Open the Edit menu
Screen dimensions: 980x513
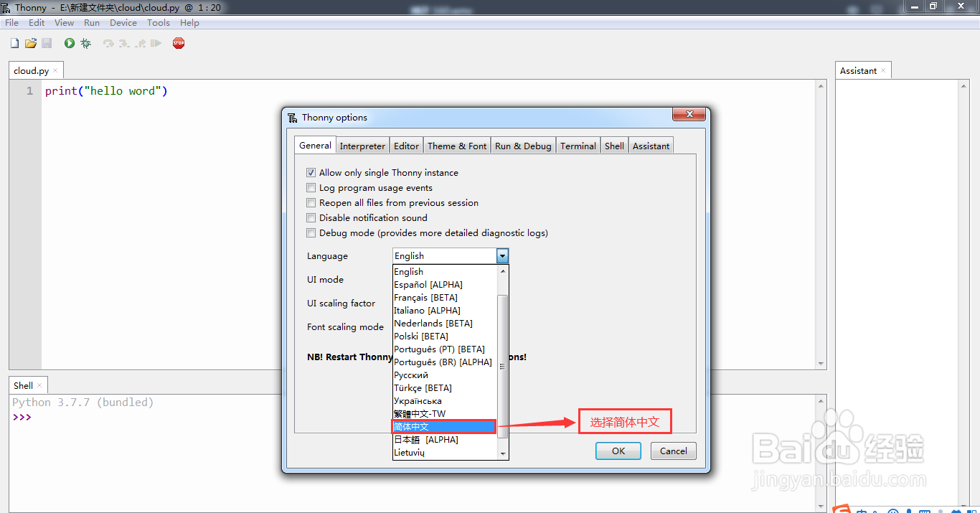(x=37, y=23)
